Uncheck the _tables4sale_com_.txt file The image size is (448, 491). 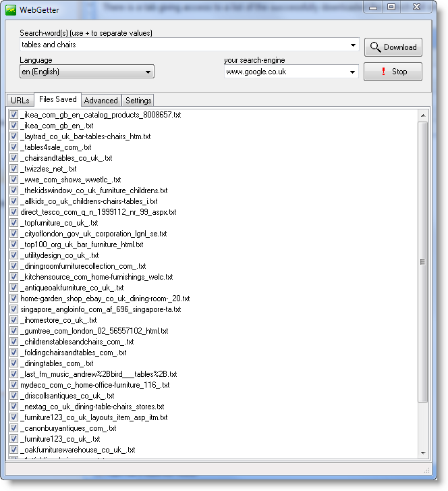click(13, 147)
